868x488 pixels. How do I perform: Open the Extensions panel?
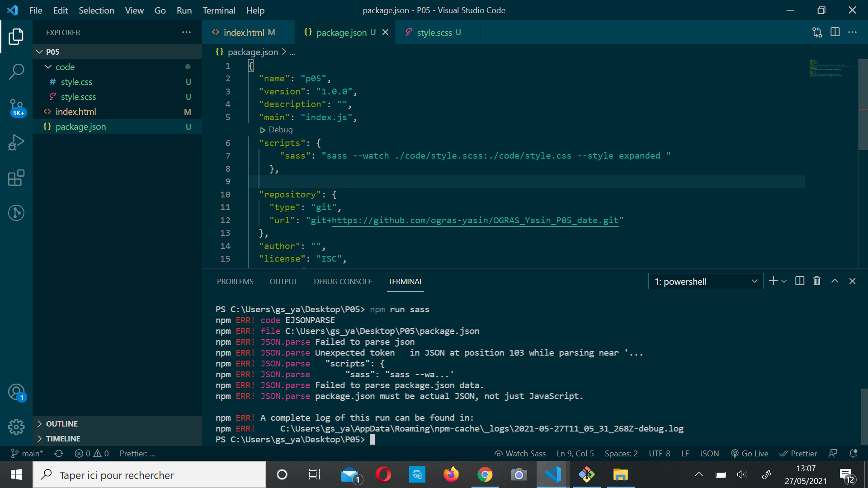(16, 178)
